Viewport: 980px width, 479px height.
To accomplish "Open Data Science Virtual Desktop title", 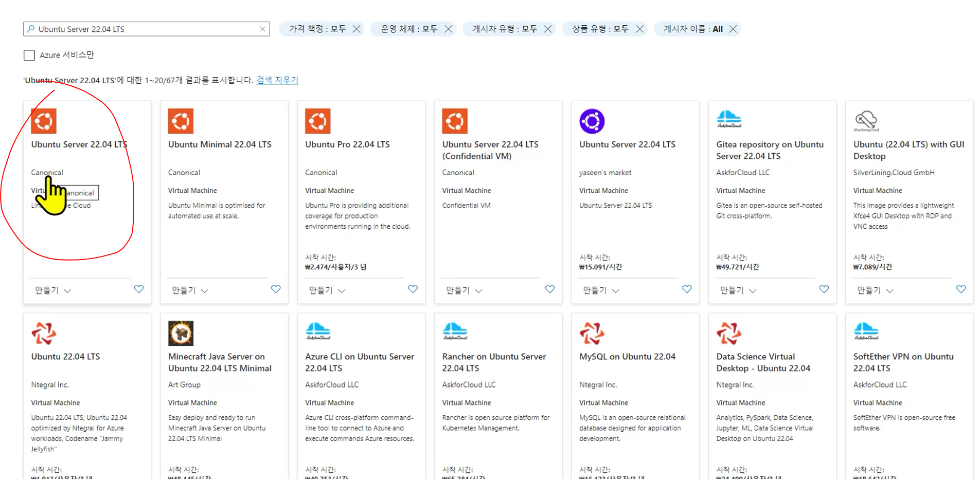I will coord(763,362).
